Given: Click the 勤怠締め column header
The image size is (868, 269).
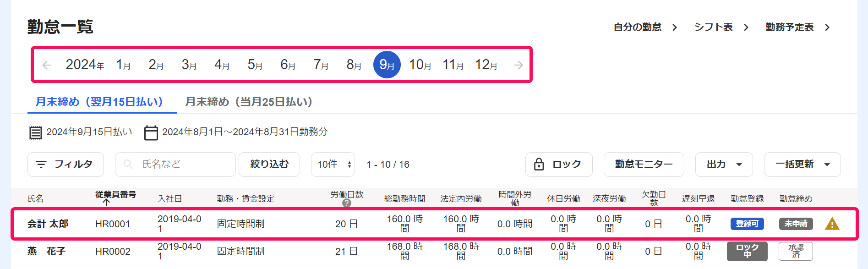Looking at the screenshot, I should tap(796, 198).
